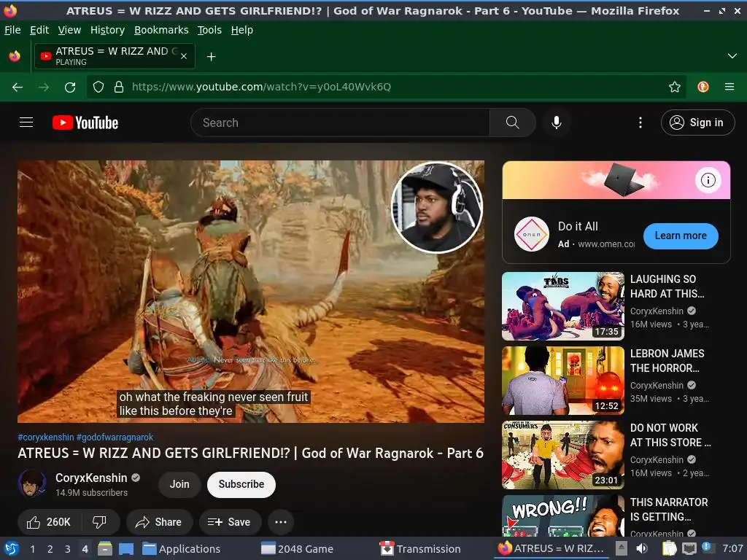Click the #coryxkenshin hashtag
This screenshot has width=747, height=560.
tap(46, 437)
